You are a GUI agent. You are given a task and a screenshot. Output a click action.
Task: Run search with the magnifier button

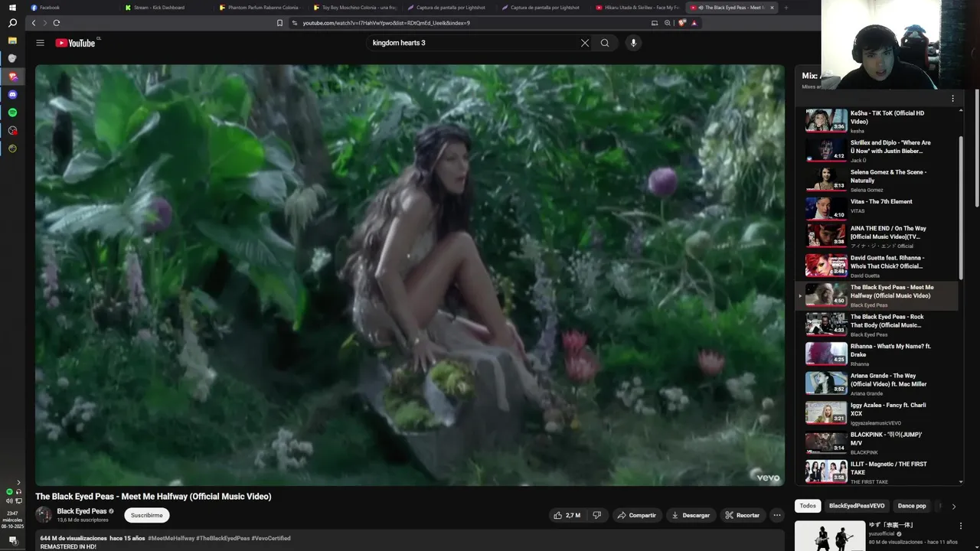click(x=605, y=43)
